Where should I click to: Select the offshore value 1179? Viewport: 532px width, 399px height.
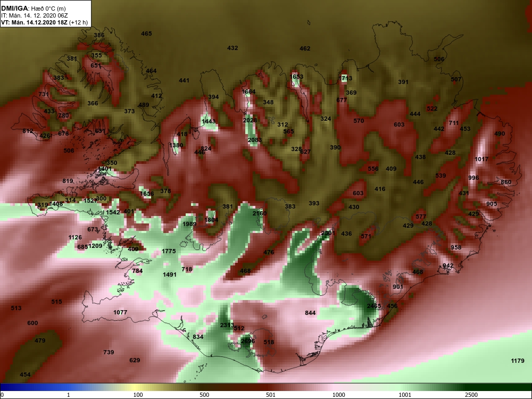[518, 361]
